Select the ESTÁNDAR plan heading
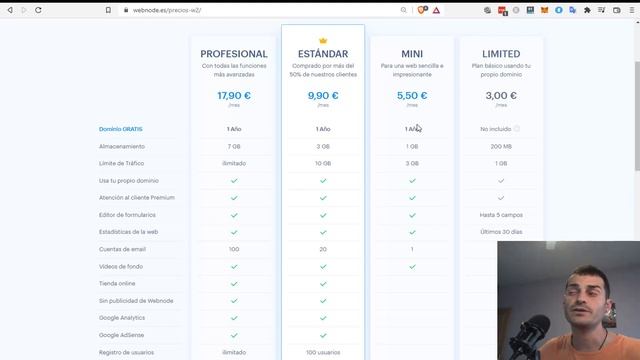Screen dimensions: 640x360 [x=323, y=54]
